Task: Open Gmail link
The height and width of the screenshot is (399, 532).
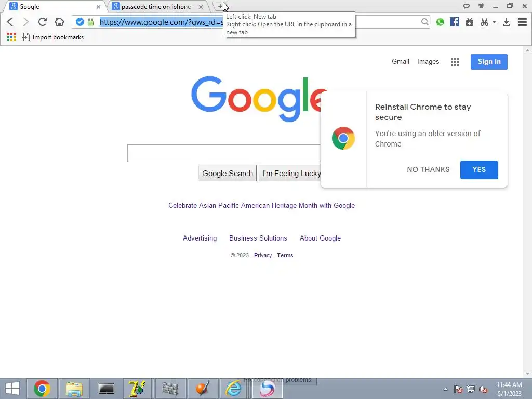Action: 401,61
